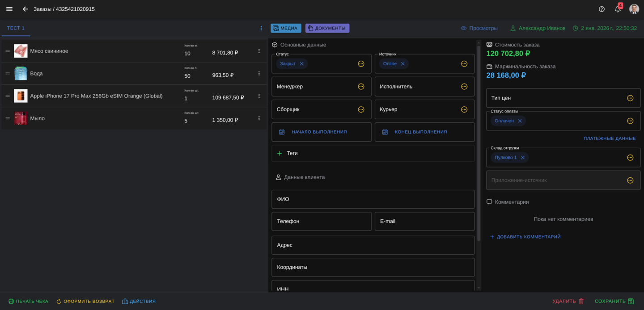
Task: Expand the Курьер field options
Action: coord(464,109)
